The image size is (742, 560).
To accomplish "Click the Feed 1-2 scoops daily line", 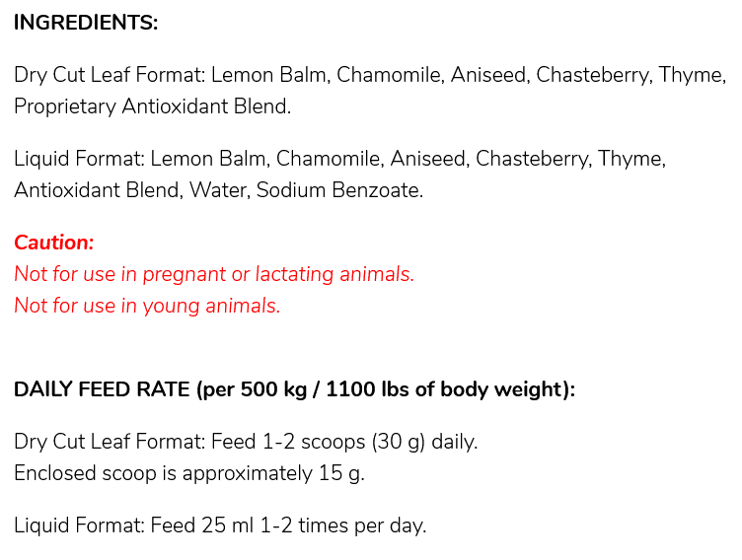I will pyautogui.click(x=246, y=441).
